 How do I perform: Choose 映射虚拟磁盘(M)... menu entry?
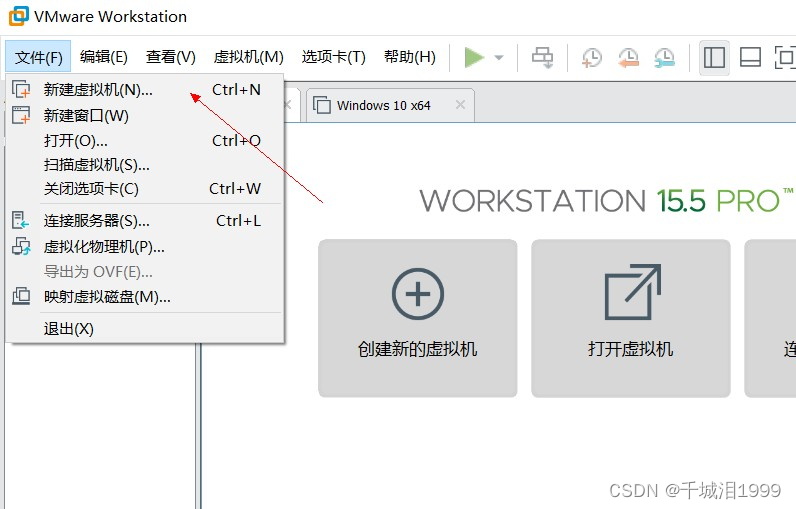[x=145, y=296]
